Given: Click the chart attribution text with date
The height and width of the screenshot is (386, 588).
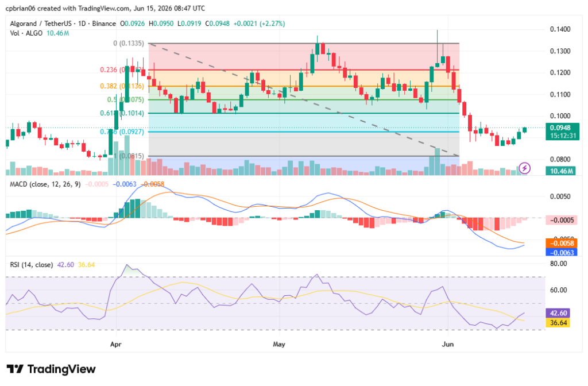Looking at the screenshot, I should 105,8.
